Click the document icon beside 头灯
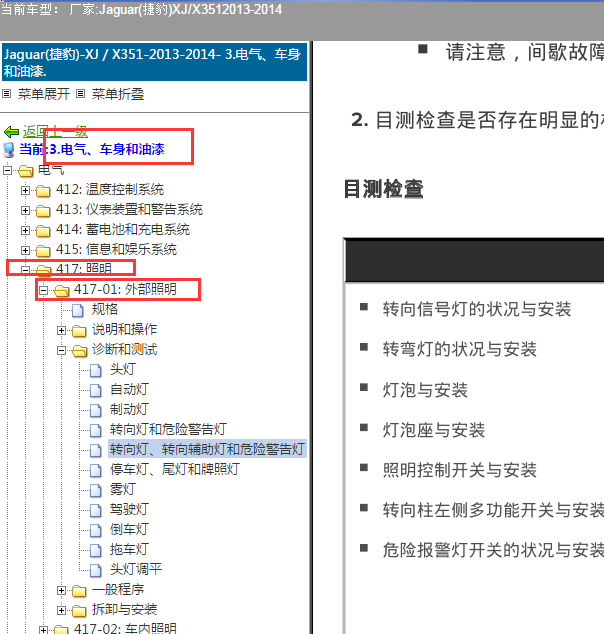Image resolution: width=604 pixels, height=634 pixels. pos(96,370)
